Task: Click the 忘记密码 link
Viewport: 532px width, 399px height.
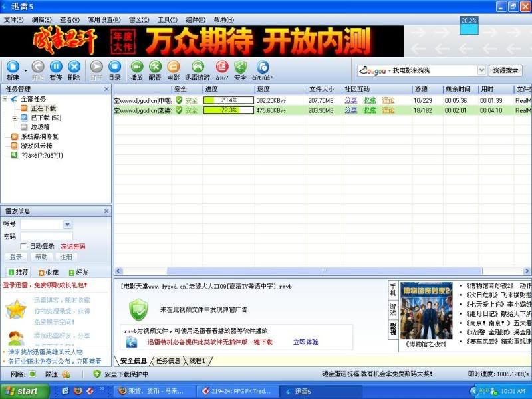Action: 73,246
